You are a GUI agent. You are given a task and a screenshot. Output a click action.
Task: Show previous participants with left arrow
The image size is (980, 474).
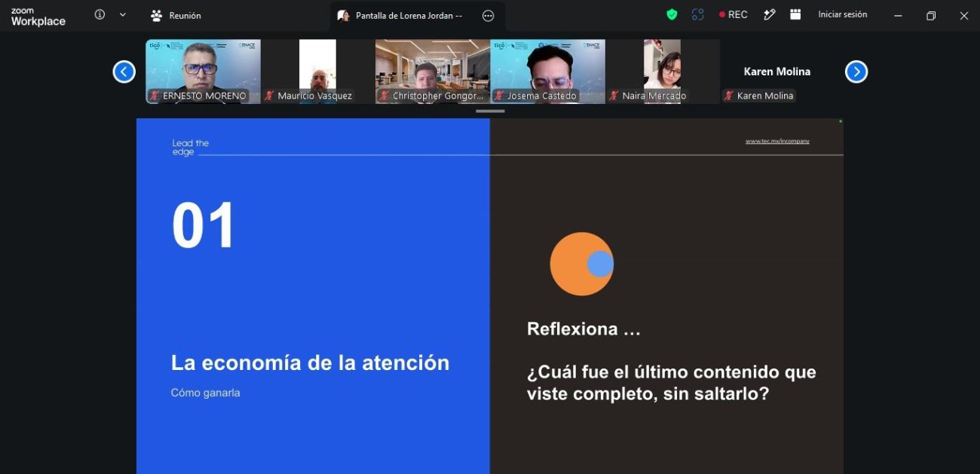pyautogui.click(x=124, y=72)
